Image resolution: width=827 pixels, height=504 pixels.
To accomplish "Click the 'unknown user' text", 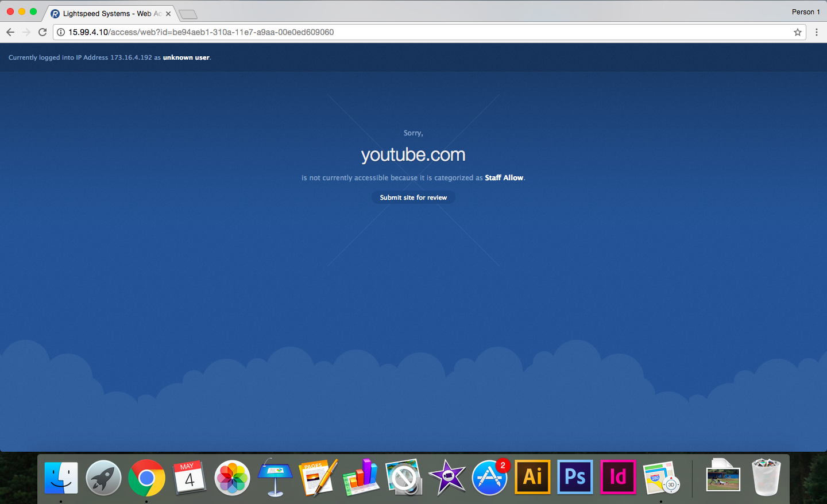I will (x=186, y=57).
